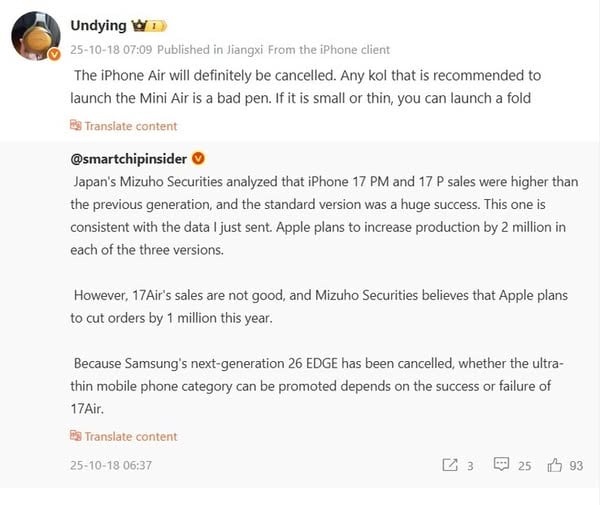The image size is (600, 505).
Task: Click "From the iPhone client" source text
Action: 335,49
